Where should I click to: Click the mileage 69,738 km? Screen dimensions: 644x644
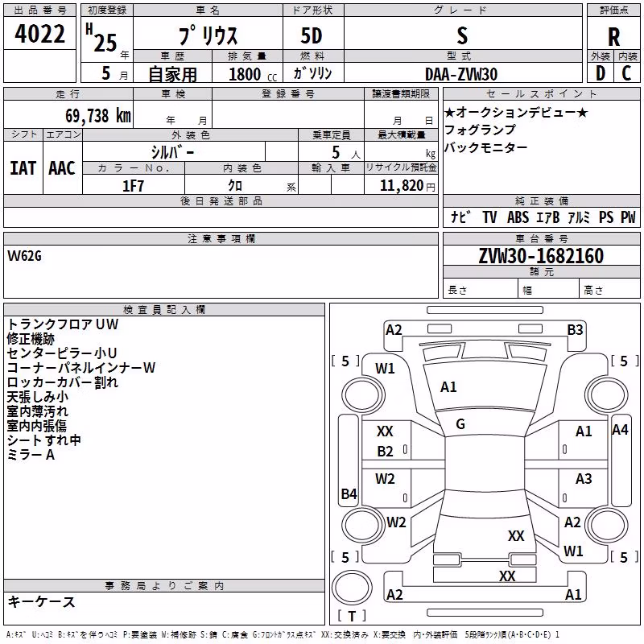(x=98, y=116)
